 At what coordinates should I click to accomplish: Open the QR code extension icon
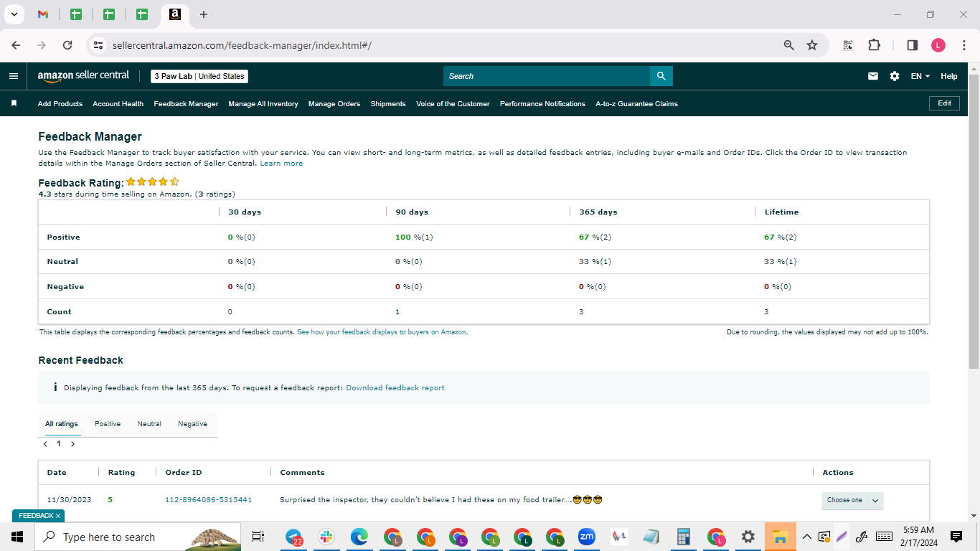tap(848, 45)
